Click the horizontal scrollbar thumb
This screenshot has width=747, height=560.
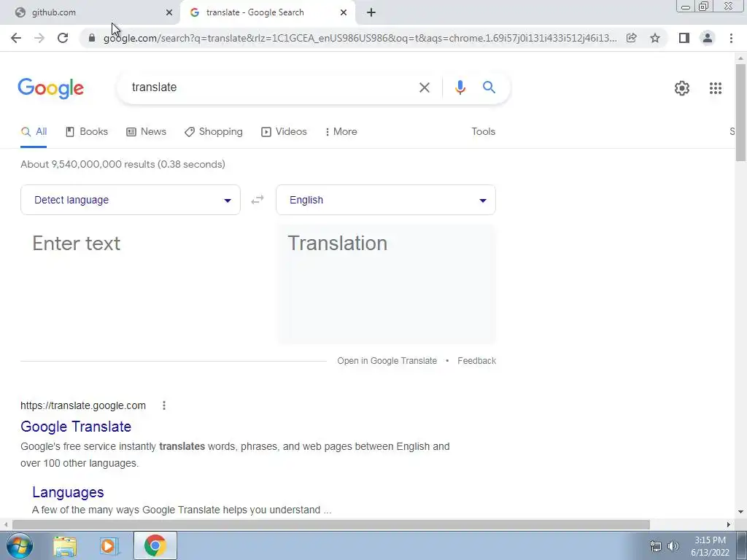pos(331,525)
